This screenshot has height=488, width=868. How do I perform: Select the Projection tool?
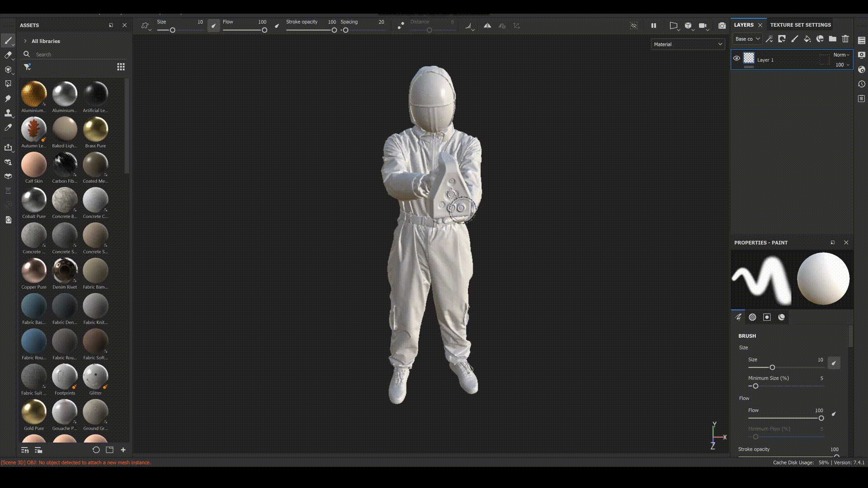(8, 70)
